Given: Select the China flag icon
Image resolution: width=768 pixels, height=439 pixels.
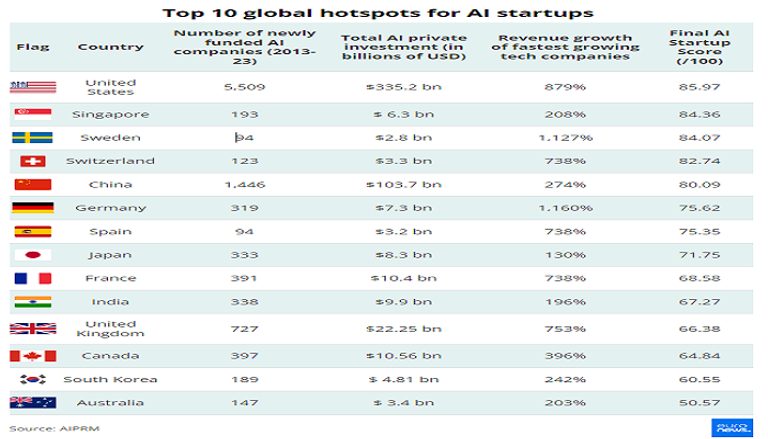Looking at the screenshot, I should [26, 184].
